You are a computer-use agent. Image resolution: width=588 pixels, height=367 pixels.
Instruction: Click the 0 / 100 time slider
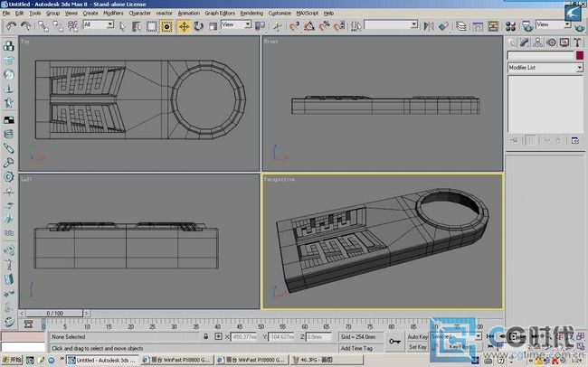[54, 313]
